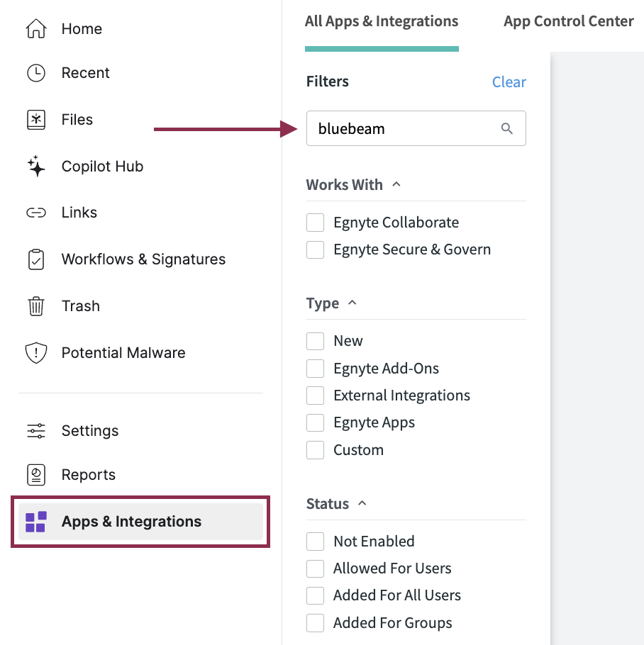
Task: Open the App Control Center tab
Action: coord(569,21)
